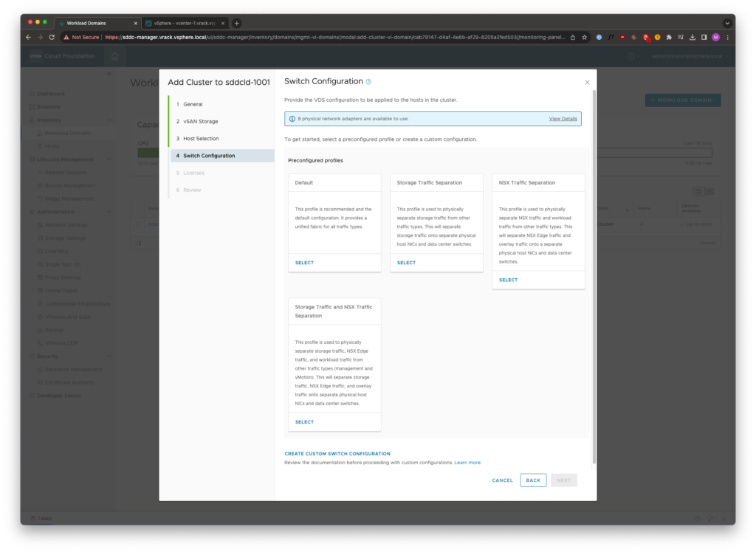Image resolution: width=756 pixels, height=552 pixels.
Task: Open the Chrome three-dot menu
Action: click(727, 37)
